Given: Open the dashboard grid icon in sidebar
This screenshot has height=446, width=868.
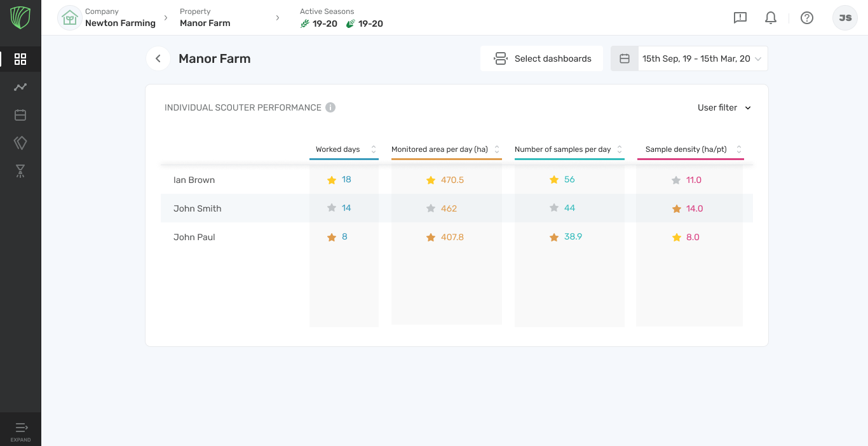Looking at the screenshot, I should (20, 59).
